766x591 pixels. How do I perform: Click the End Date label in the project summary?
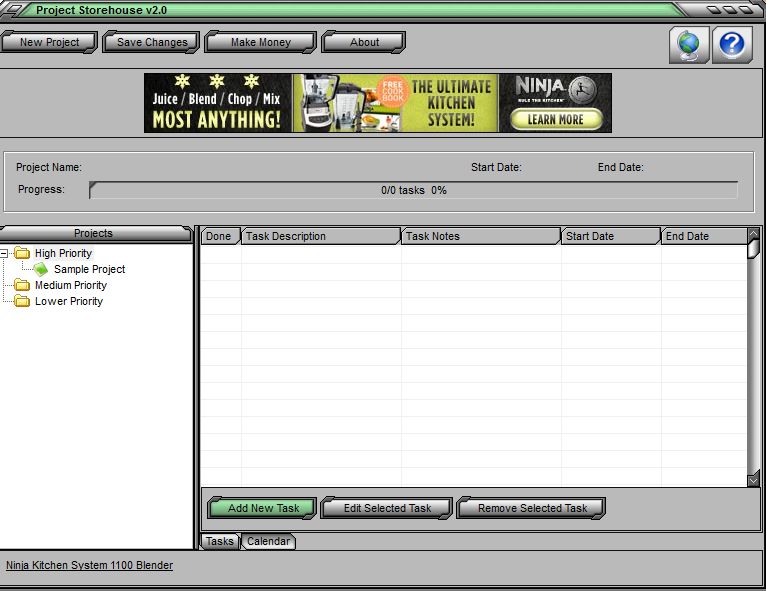coord(620,167)
